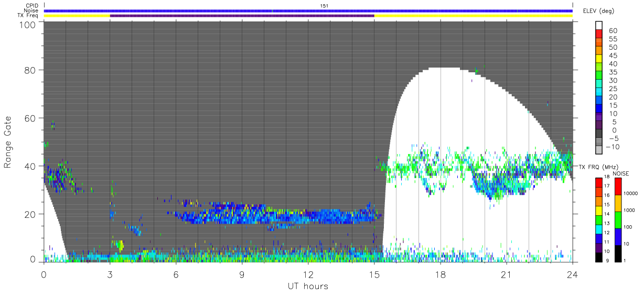Click NOISE colorbar value 100
Image resolution: width=644 pixels, height=297 pixels.
tap(628, 227)
